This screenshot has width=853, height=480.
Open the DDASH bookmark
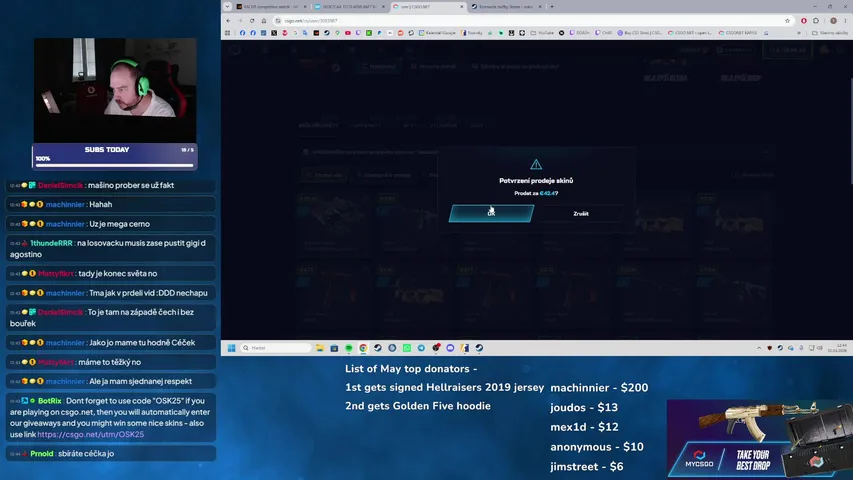pyautogui.click(x=579, y=33)
